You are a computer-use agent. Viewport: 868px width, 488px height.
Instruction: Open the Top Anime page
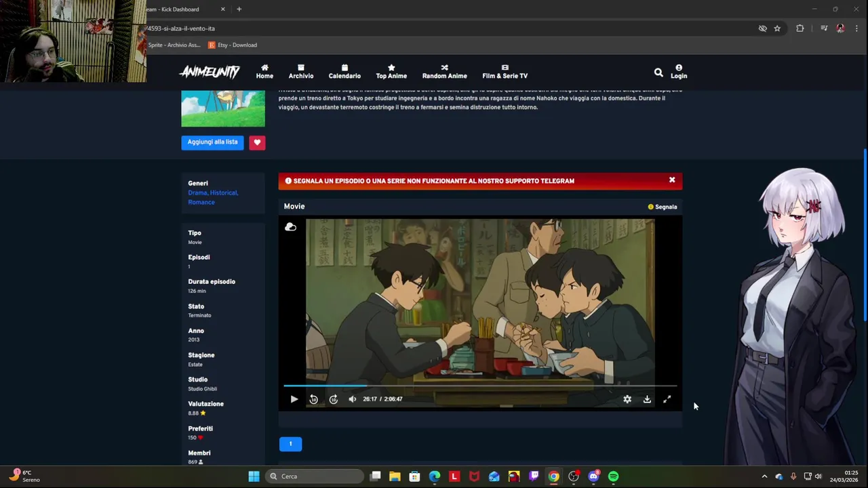(x=391, y=72)
